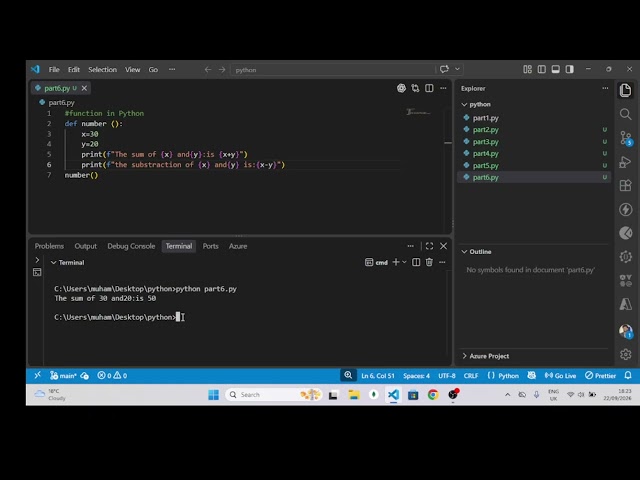This screenshot has height=480, width=640.
Task: Open the customize layout icon
Action: click(x=527, y=69)
